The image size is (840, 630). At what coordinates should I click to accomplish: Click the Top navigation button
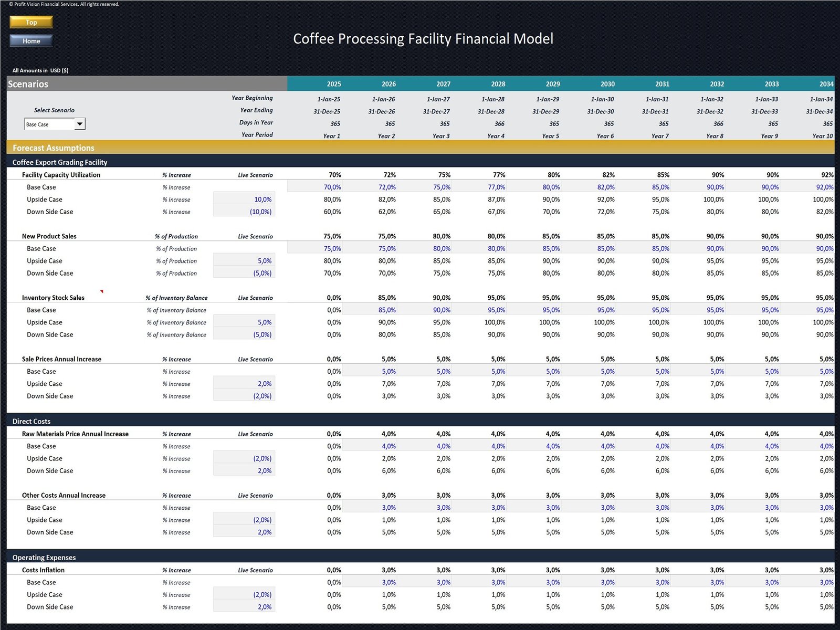tap(30, 22)
